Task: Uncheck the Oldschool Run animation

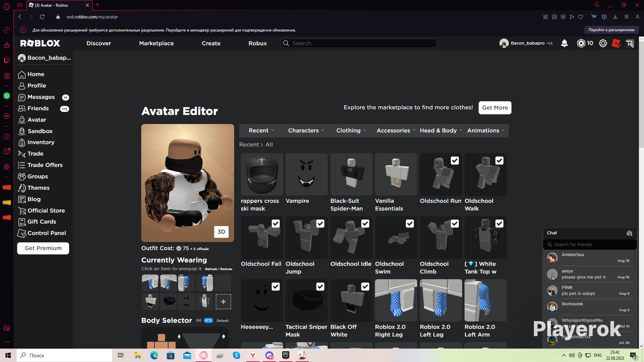Action: [455, 161]
